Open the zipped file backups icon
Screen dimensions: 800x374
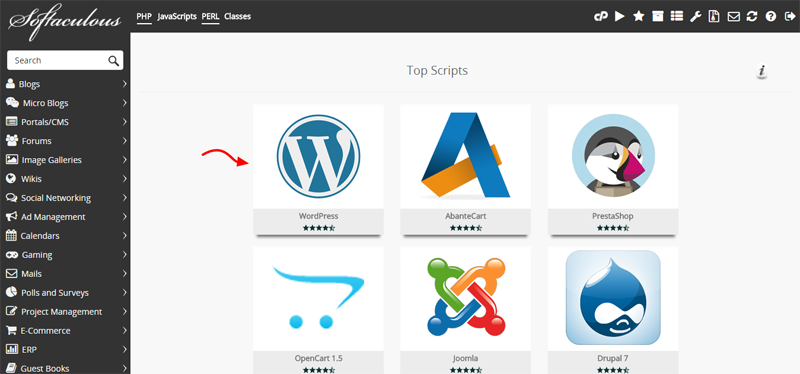(714, 16)
